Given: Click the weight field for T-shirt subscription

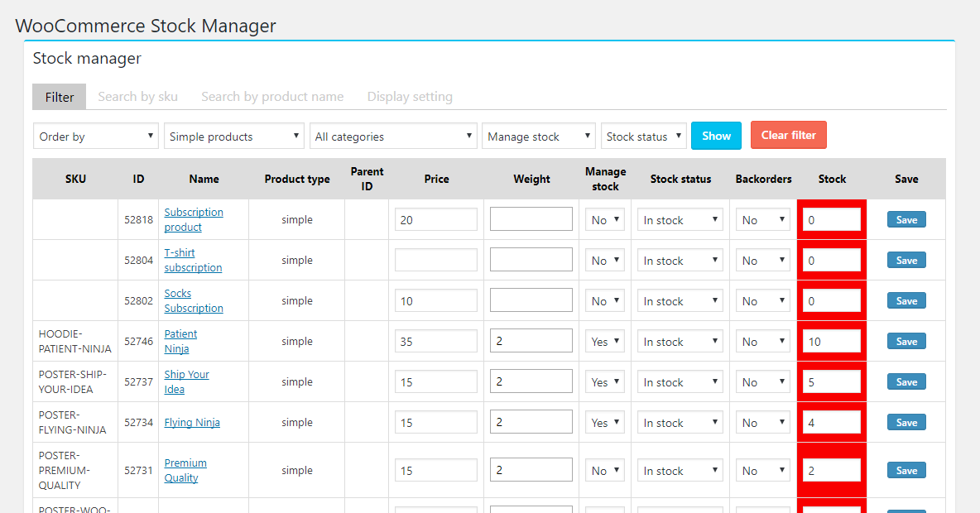Looking at the screenshot, I should tap(531, 260).
